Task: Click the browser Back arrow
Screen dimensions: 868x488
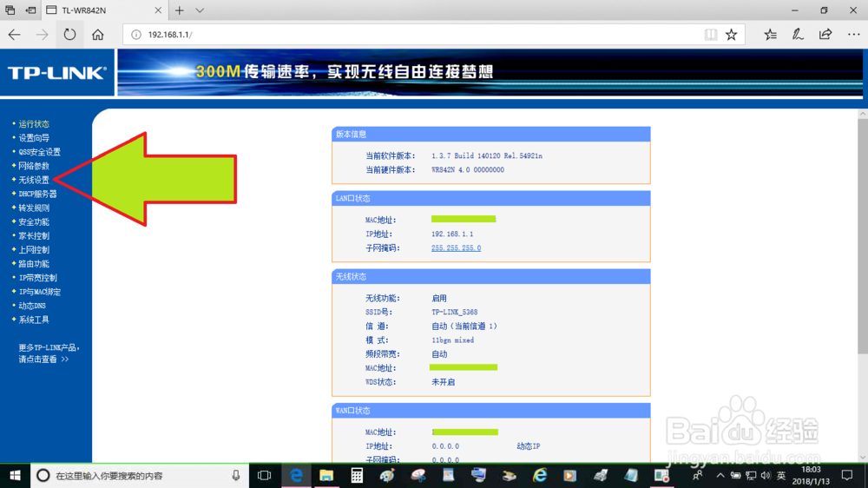Action: [15, 35]
